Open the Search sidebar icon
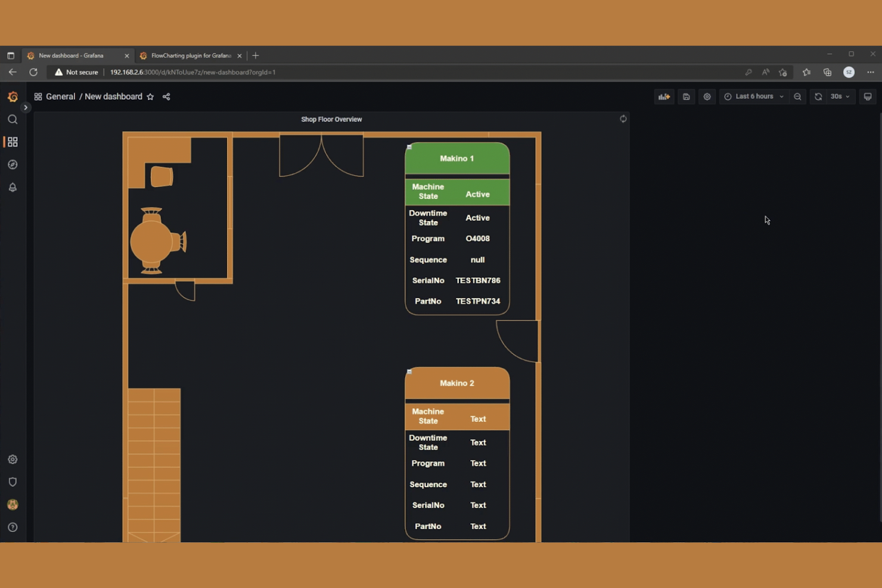Image resolution: width=882 pixels, height=588 pixels. click(x=13, y=119)
